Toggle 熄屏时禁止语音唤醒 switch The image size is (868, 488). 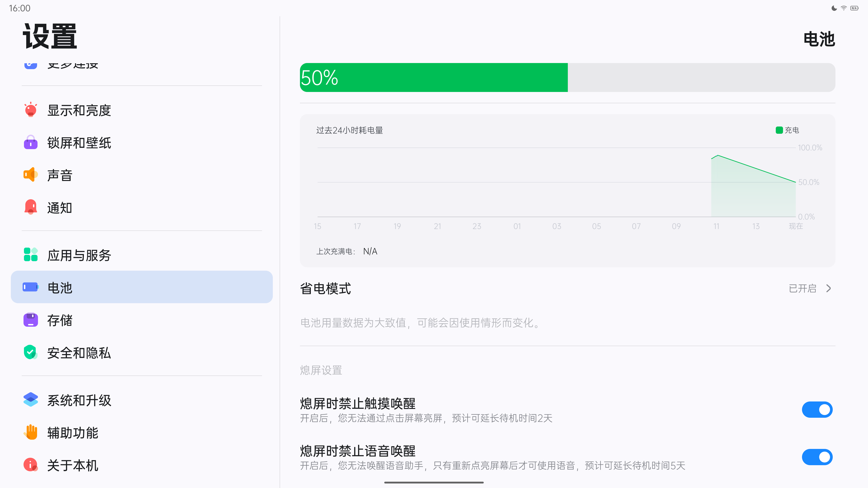point(817,457)
